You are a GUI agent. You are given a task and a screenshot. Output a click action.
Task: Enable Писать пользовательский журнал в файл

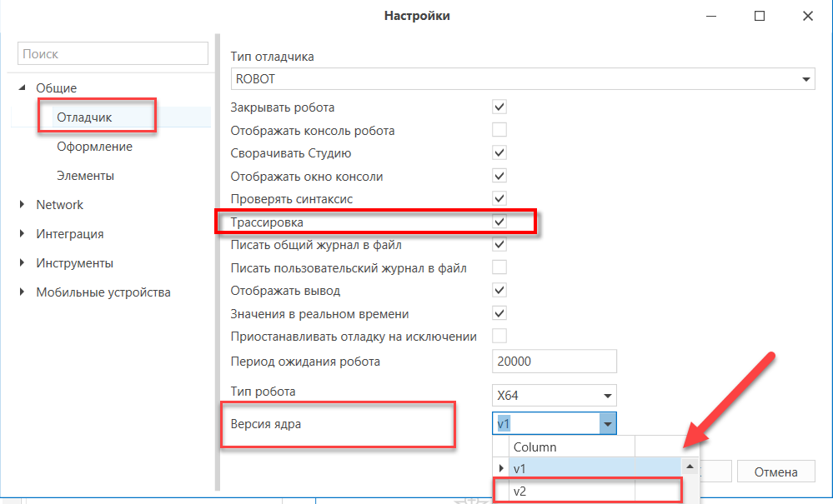click(x=499, y=267)
